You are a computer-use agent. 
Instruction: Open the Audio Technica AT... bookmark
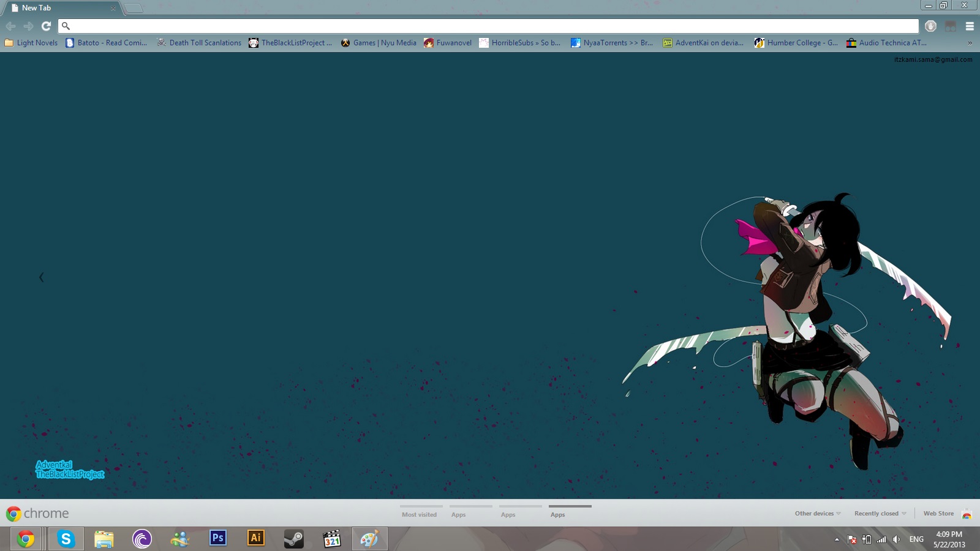(x=886, y=43)
